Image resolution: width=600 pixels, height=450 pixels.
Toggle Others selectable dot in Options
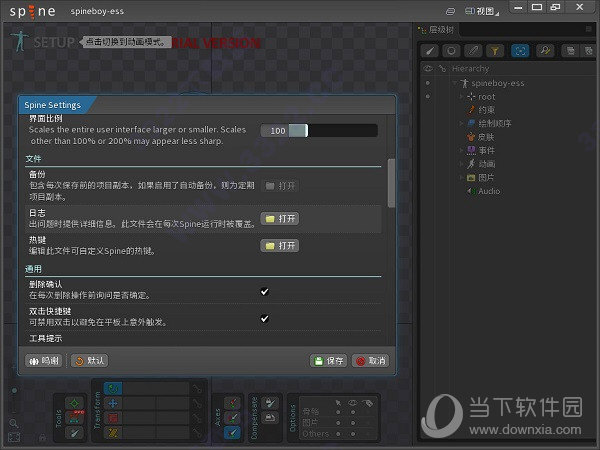point(338,434)
